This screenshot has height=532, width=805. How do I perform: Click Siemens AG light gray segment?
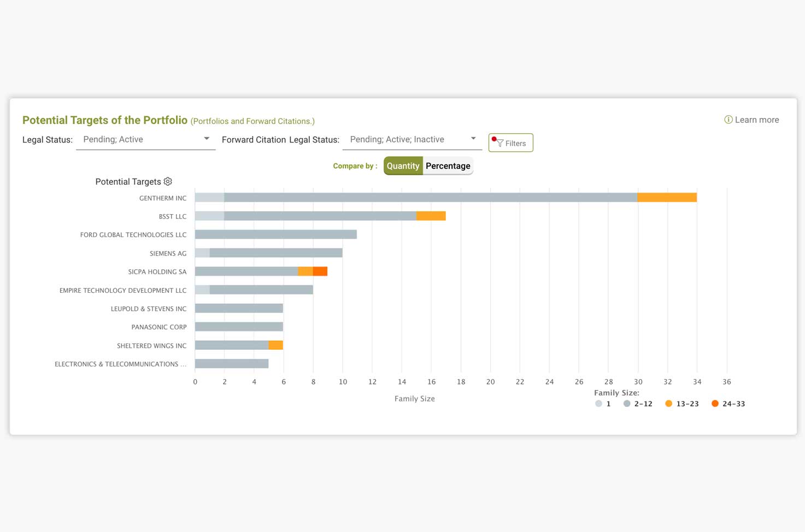pos(202,253)
